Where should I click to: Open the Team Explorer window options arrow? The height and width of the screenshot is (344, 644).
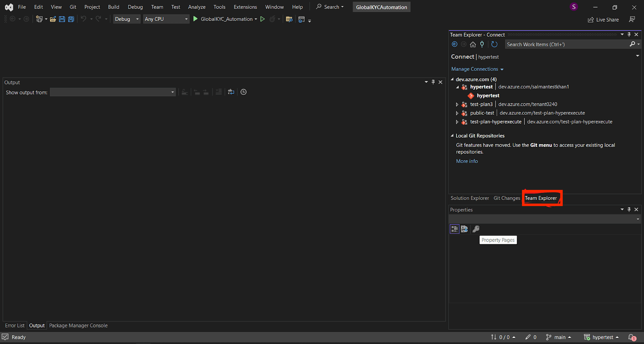pos(622,35)
